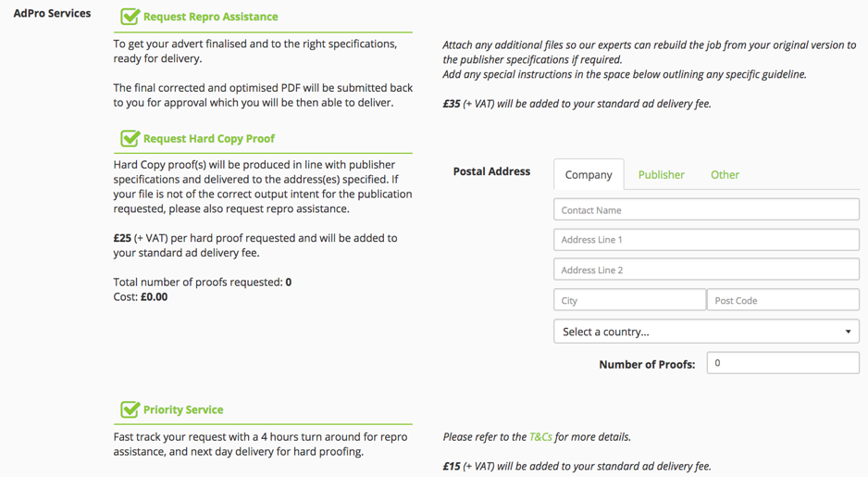This screenshot has width=868, height=477.
Task: Toggle the Request Hard Copy Proof checkbox
Action: pos(130,139)
